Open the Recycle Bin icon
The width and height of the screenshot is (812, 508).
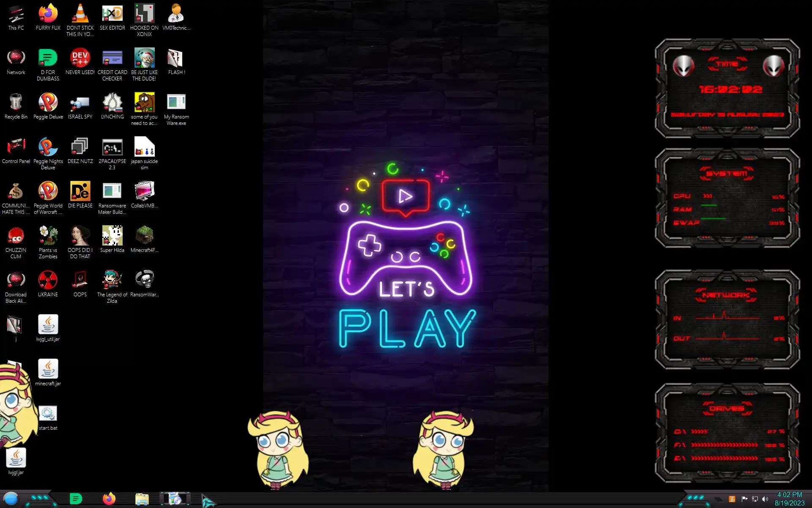(x=16, y=103)
